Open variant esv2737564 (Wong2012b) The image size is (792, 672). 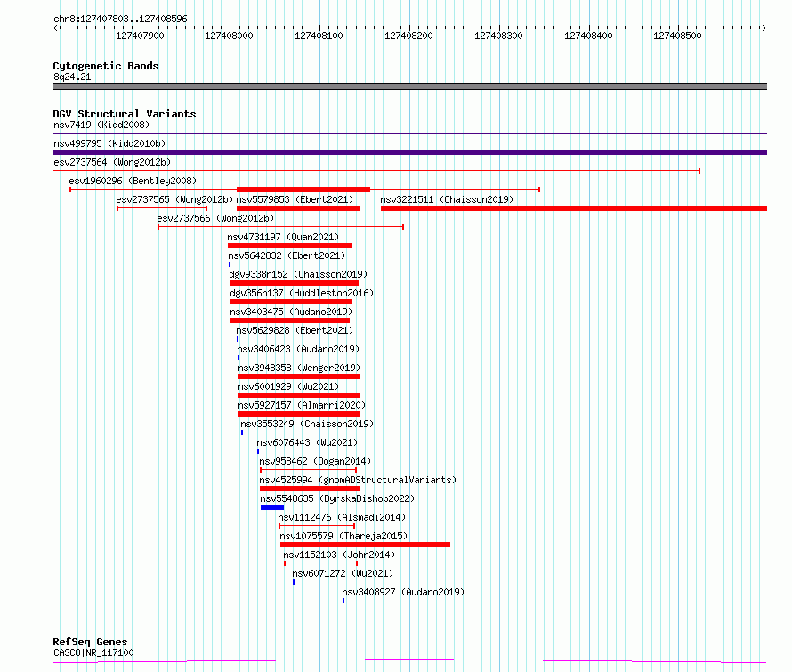click(x=112, y=162)
